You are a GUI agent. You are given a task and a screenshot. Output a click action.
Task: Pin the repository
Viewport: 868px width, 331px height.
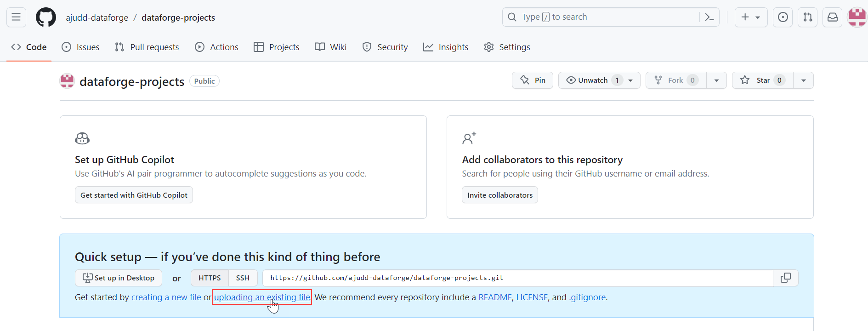click(x=533, y=80)
